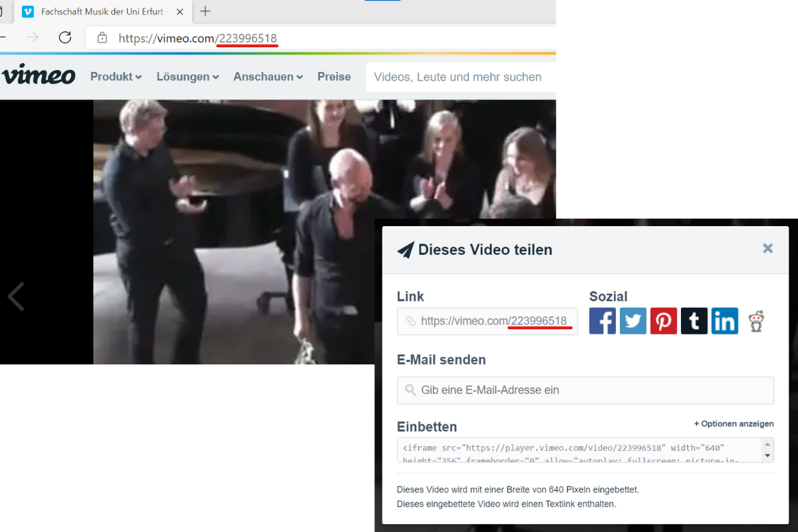Click the Pinterest share icon
The image size is (798, 532).
(x=664, y=321)
